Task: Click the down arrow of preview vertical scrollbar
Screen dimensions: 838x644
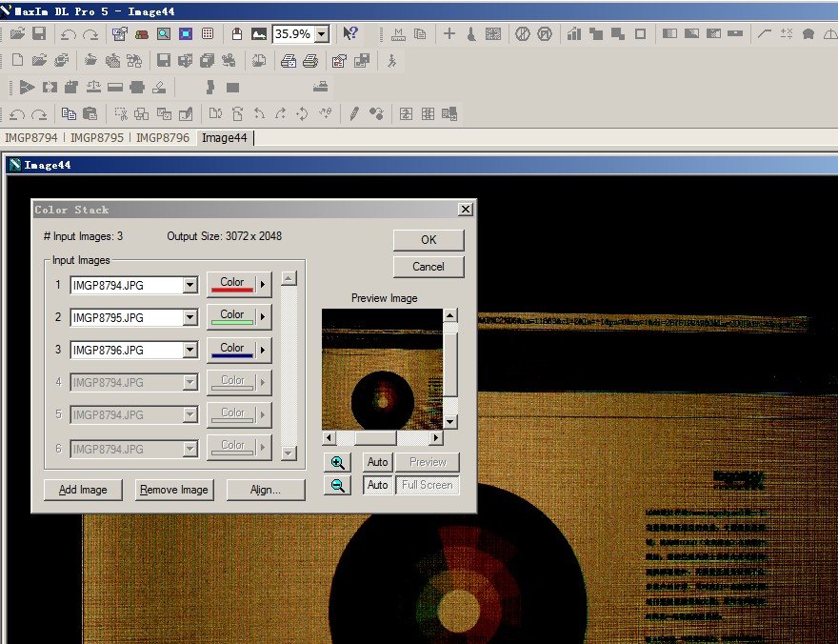Action: [x=450, y=422]
